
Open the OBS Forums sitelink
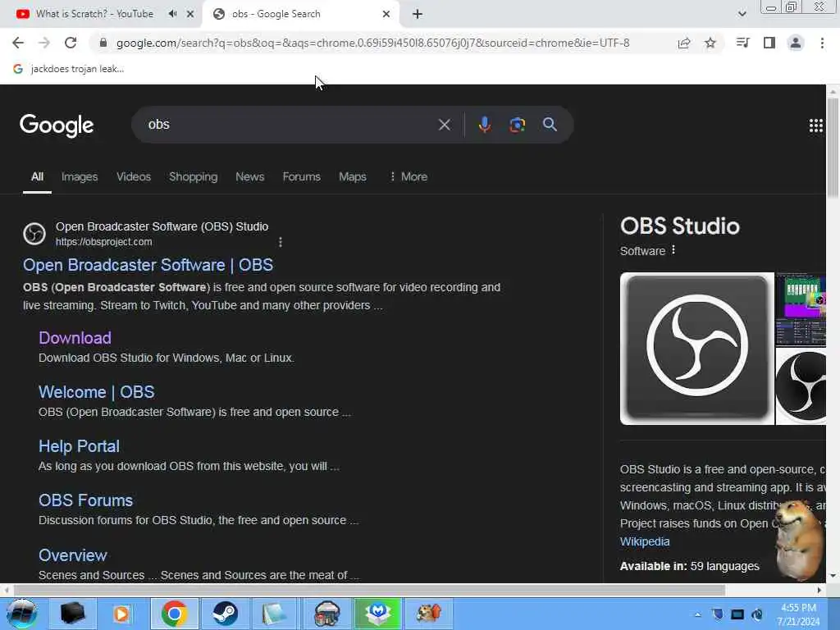[85, 500]
